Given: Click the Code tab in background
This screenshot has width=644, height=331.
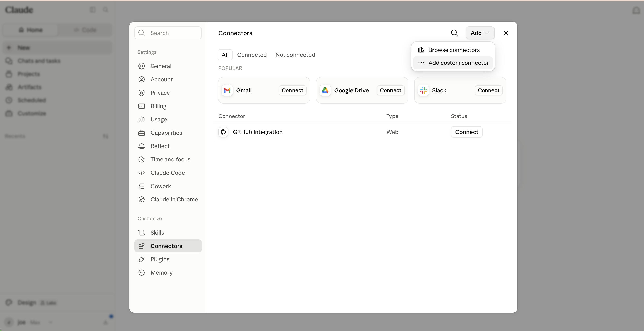Looking at the screenshot, I should coord(85,30).
